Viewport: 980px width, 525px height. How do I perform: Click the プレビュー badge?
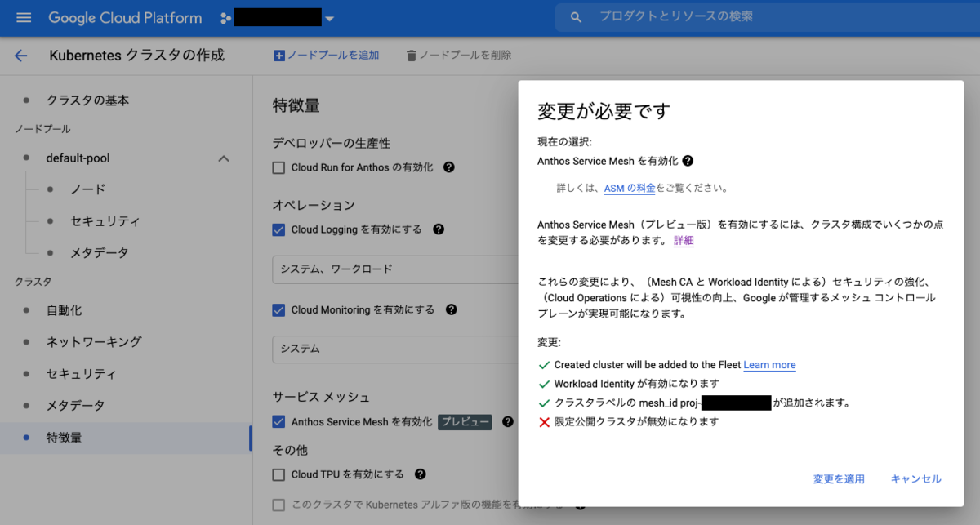(465, 422)
